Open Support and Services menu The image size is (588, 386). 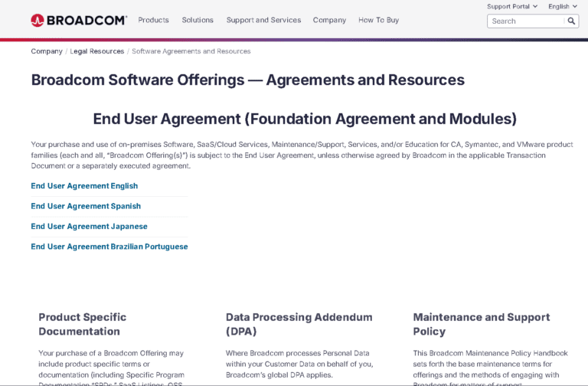point(263,20)
